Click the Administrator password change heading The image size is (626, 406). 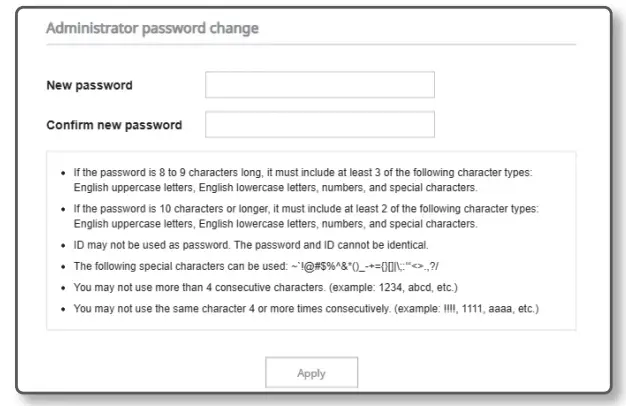[152, 28]
